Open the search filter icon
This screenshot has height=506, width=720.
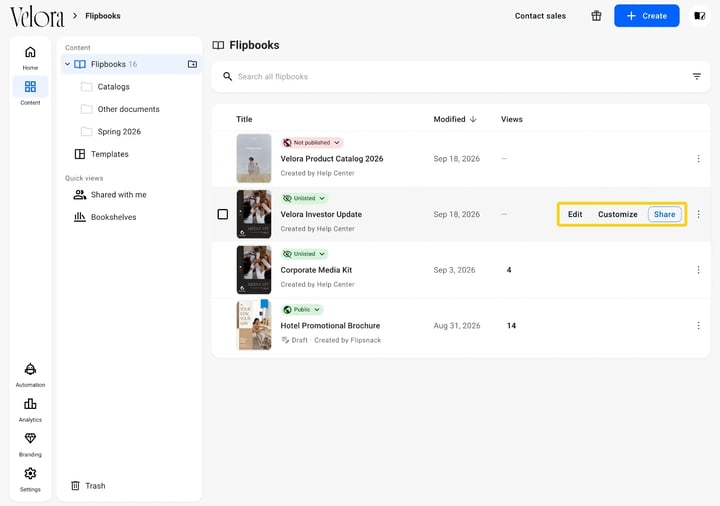[697, 76]
